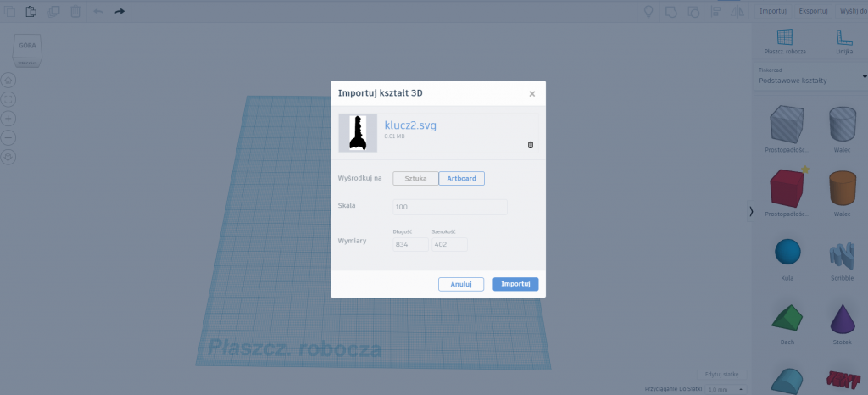
Task: Select Sztuka centering option
Action: [x=415, y=178]
